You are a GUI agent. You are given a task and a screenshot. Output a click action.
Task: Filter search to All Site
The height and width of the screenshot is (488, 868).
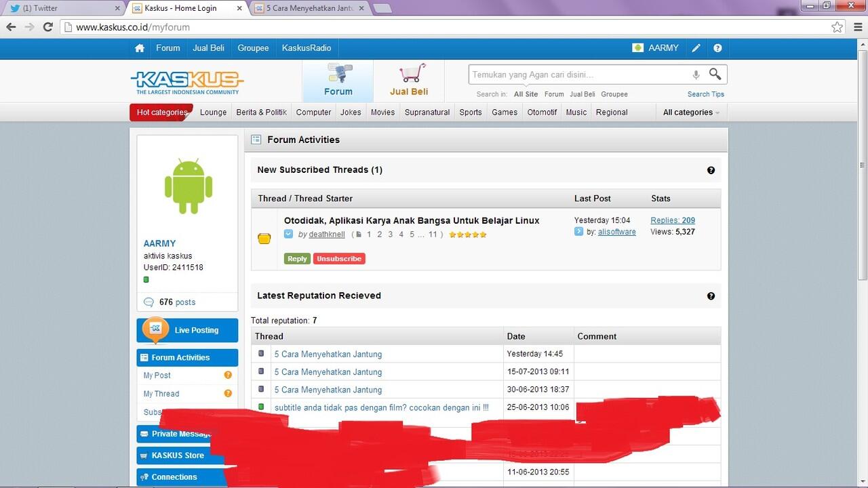[x=526, y=94]
